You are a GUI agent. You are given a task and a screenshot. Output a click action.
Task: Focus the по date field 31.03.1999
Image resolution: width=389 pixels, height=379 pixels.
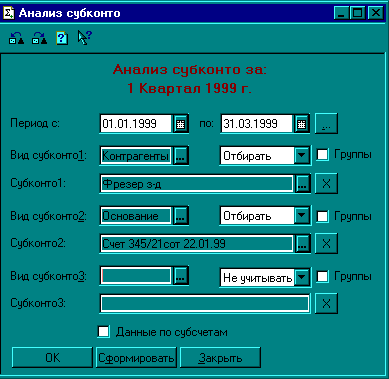pyautogui.click(x=257, y=124)
